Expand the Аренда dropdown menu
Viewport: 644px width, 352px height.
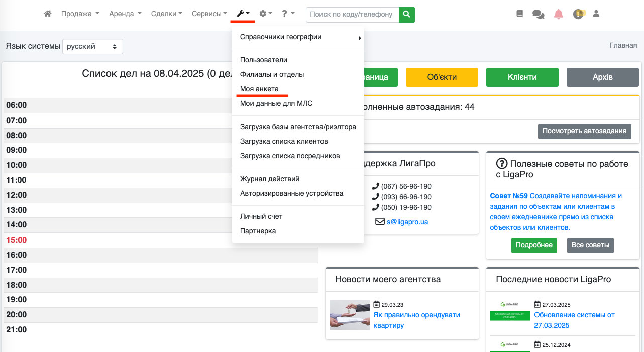(125, 14)
